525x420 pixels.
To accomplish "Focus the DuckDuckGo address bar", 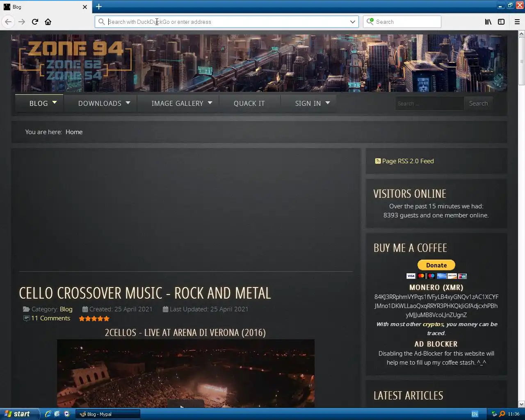I will (x=227, y=22).
